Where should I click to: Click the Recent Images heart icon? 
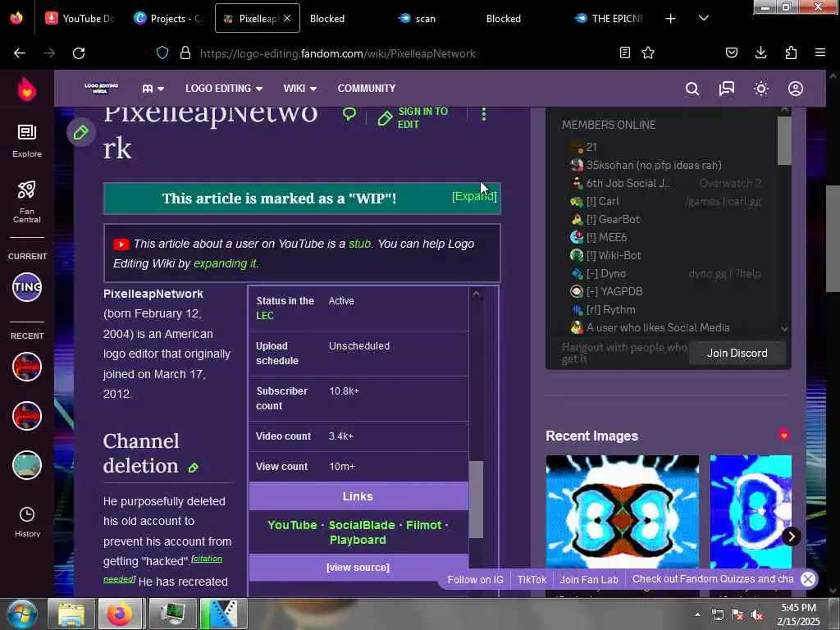click(x=783, y=435)
